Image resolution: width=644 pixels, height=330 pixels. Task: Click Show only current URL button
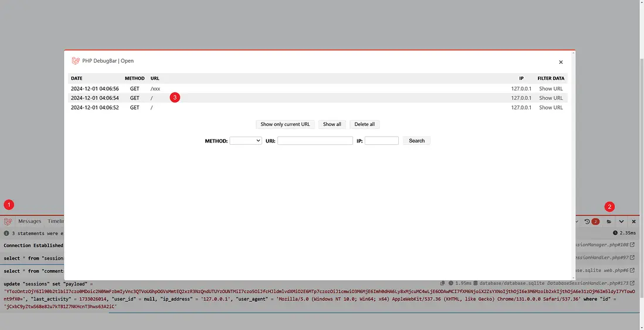(285, 124)
